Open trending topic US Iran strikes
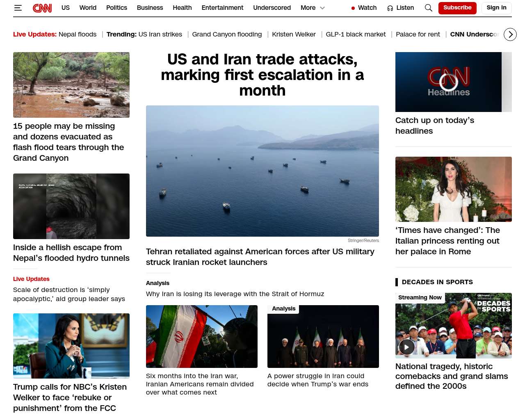 point(160,34)
